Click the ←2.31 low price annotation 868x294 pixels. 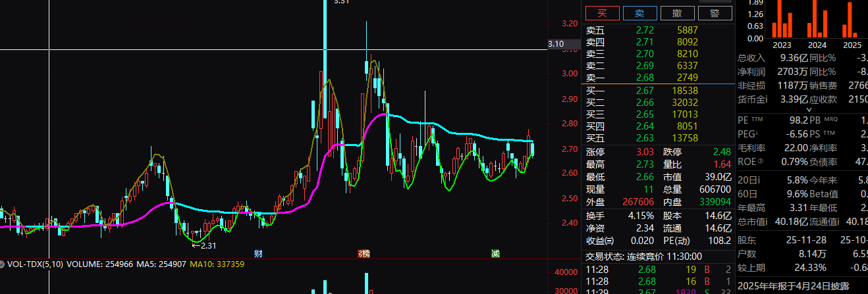click(x=204, y=245)
